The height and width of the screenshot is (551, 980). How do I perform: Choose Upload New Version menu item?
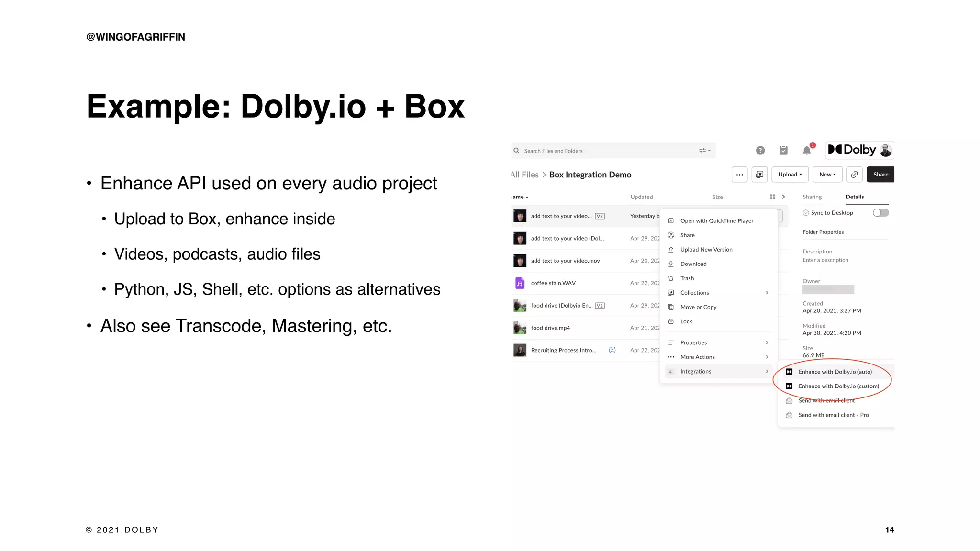[719, 250]
